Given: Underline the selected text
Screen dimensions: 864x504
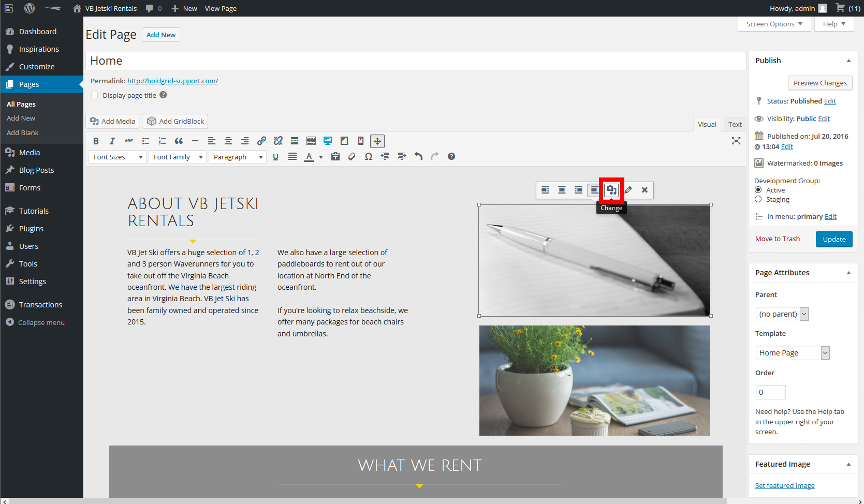Looking at the screenshot, I should click(275, 157).
